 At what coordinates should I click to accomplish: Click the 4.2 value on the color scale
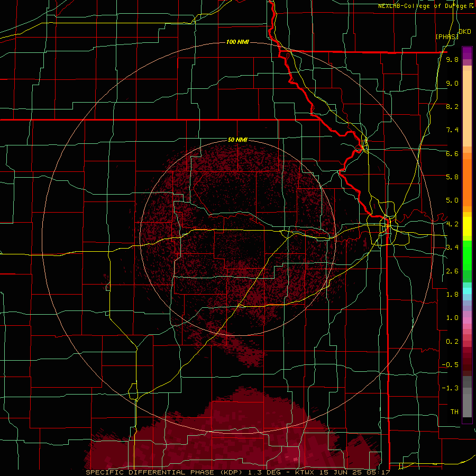coord(452,224)
